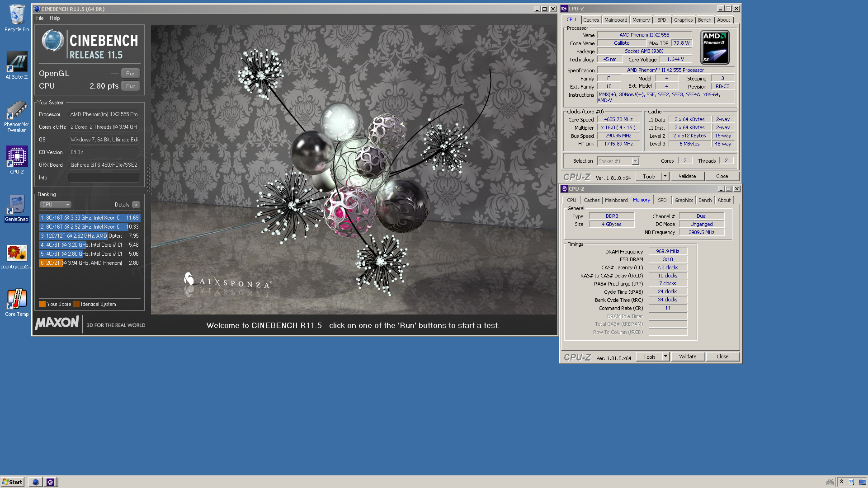Screen dimensions: 868x488
Task: Switch to Caches tab in top CPU-Z window
Action: point(591,20)
